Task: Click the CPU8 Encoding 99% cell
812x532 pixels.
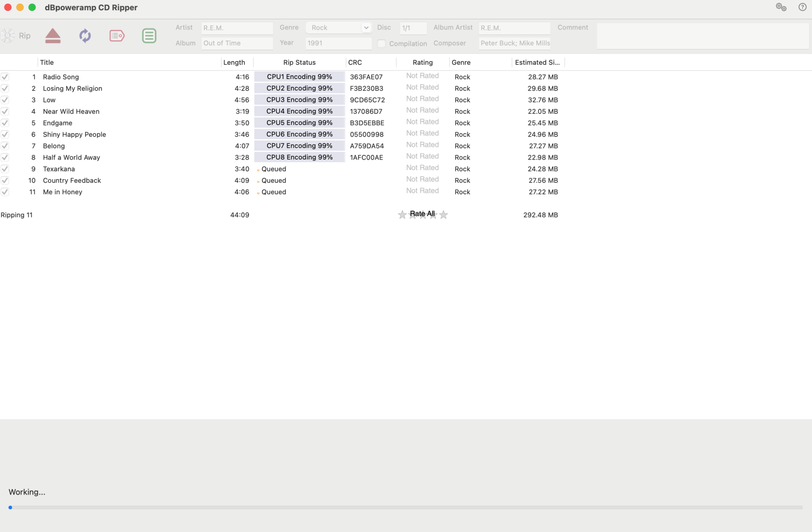Action: click(x=299, y=157)
